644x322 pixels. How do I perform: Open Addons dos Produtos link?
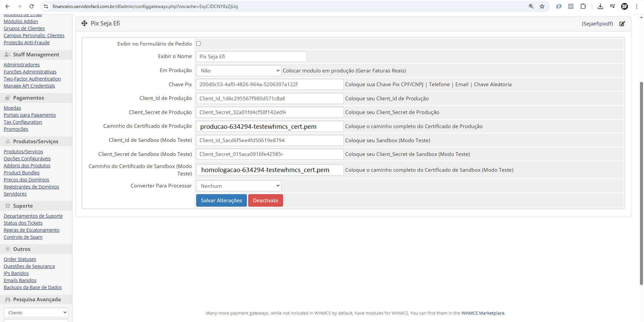click(x=27, y=166)
